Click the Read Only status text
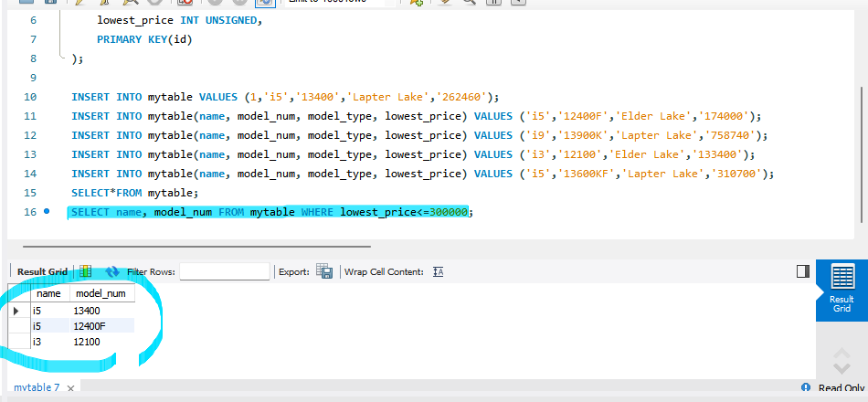The width and height of the screenshot is (868, 402). point(842,388)
